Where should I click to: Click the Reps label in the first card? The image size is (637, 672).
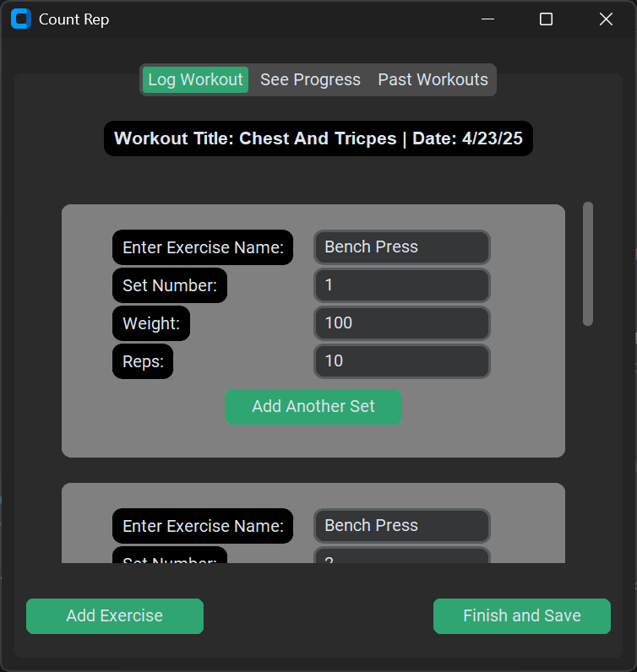(x=143, y=361)
